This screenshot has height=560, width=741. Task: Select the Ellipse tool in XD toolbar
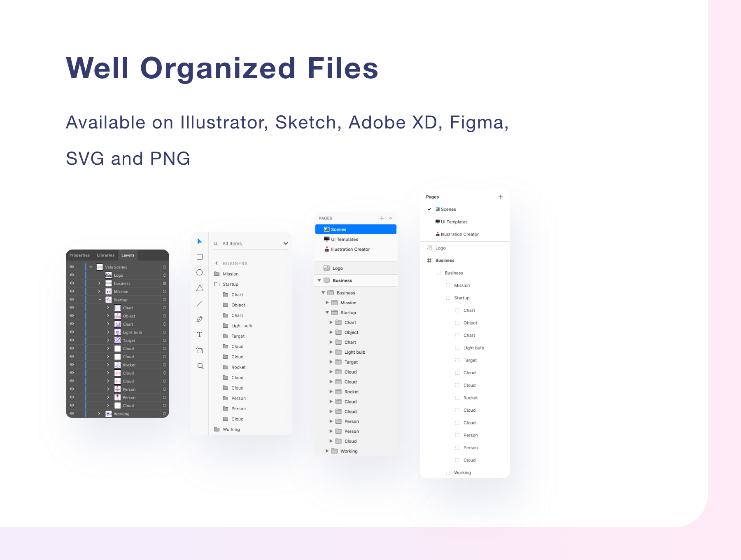[x=200, y=273]
